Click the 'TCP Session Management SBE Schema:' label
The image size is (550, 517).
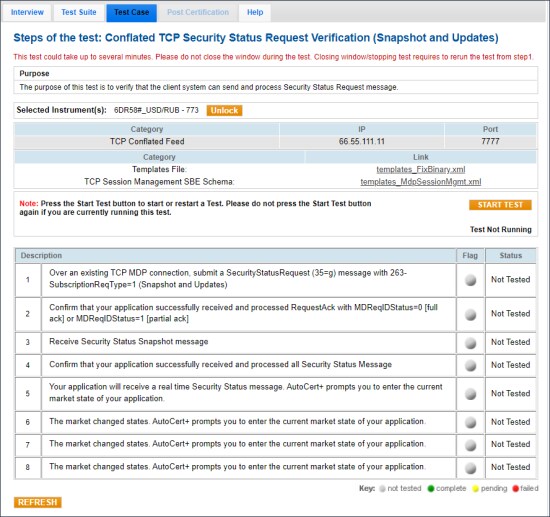159,182
